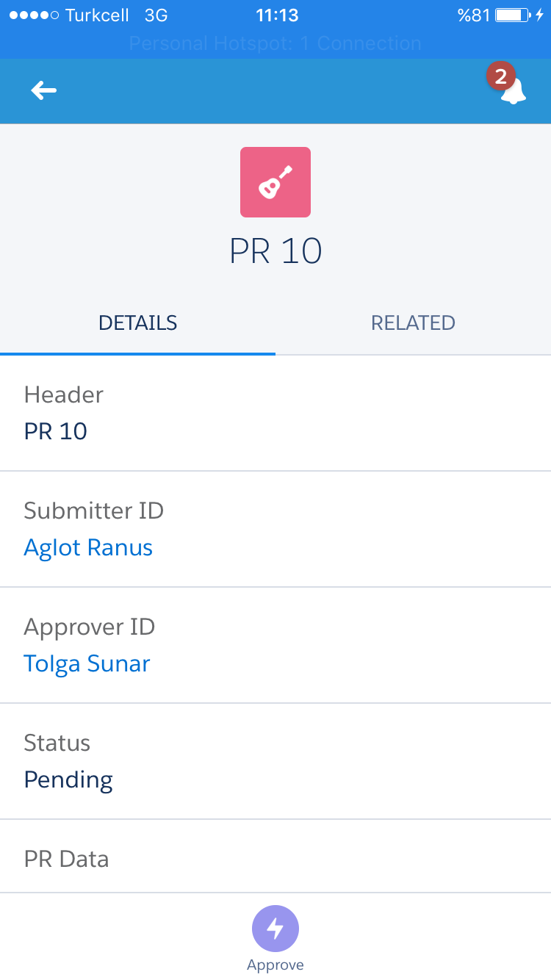Open the Tolga Sunar approver link

(87, 663)
